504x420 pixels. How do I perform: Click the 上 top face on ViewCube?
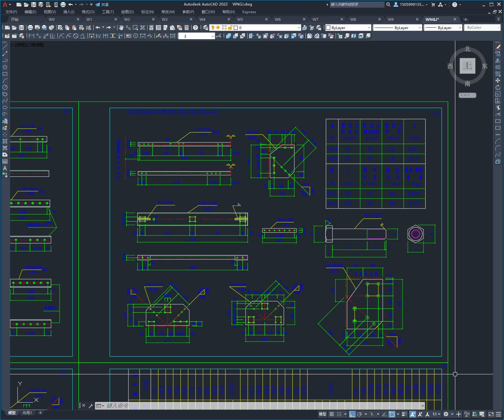tap(467, 66)
